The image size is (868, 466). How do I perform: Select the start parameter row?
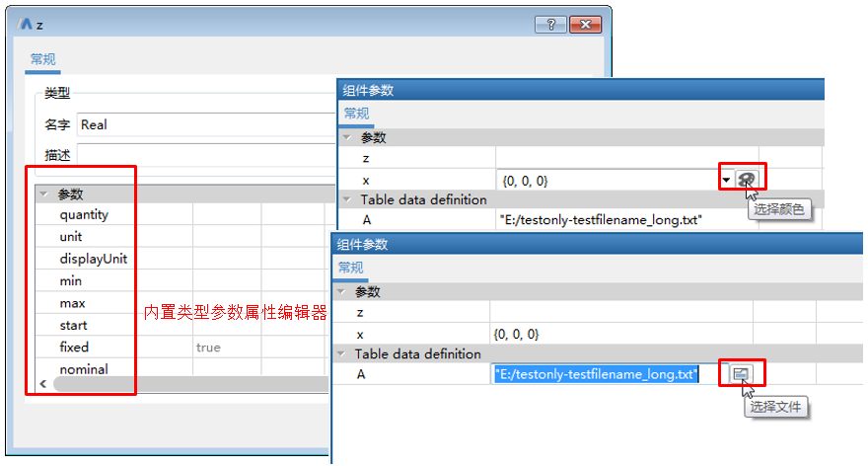[73, 326]
